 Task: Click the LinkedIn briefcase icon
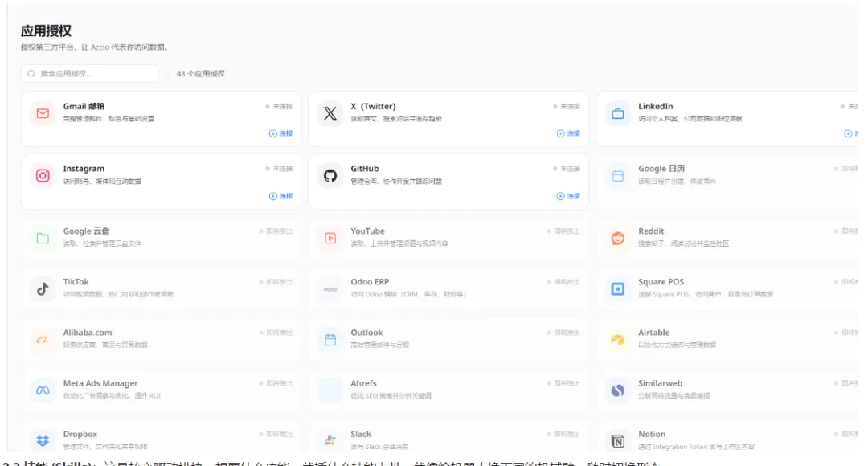[x=618, y=113]
